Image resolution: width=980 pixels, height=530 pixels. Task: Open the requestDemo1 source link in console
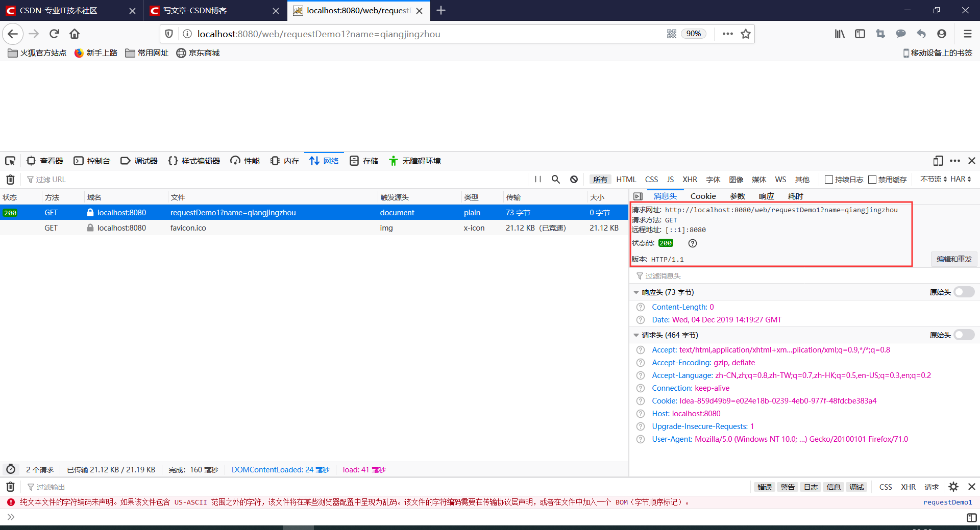click(x=947, y=502)
